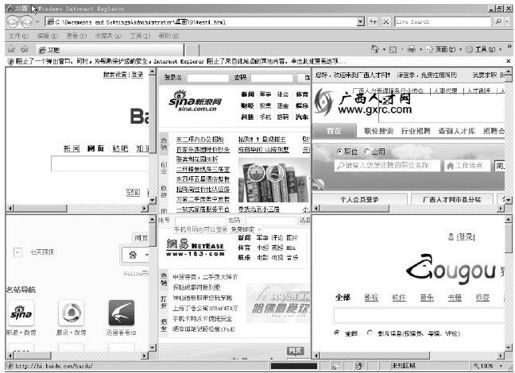Click the gxrc job title search field
The width and height of the screenshot is (515, 373).
(387, 165)
